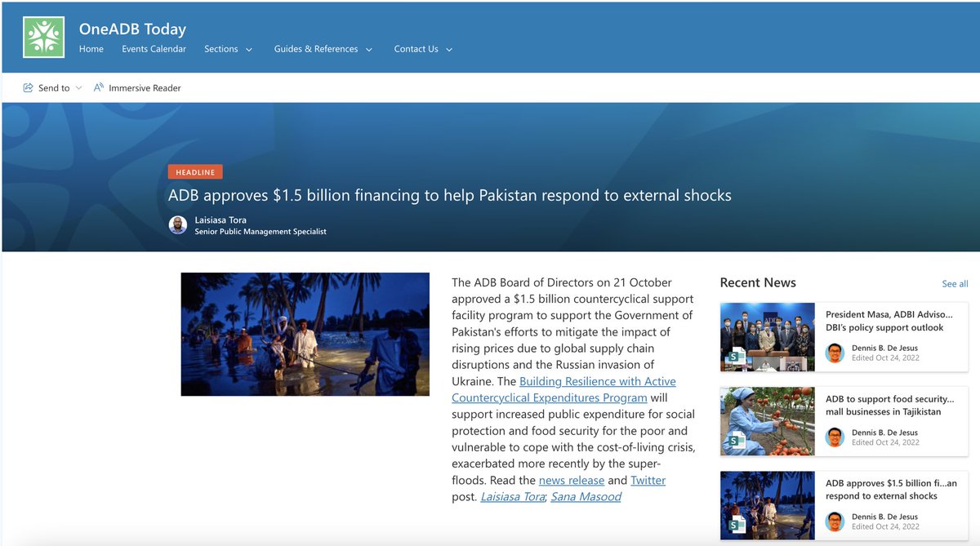The height and width of the screenshot is (546, 980).
Task: Click Dennis B. De Jesus on external shocks card
Action: [x=884, y=517]
